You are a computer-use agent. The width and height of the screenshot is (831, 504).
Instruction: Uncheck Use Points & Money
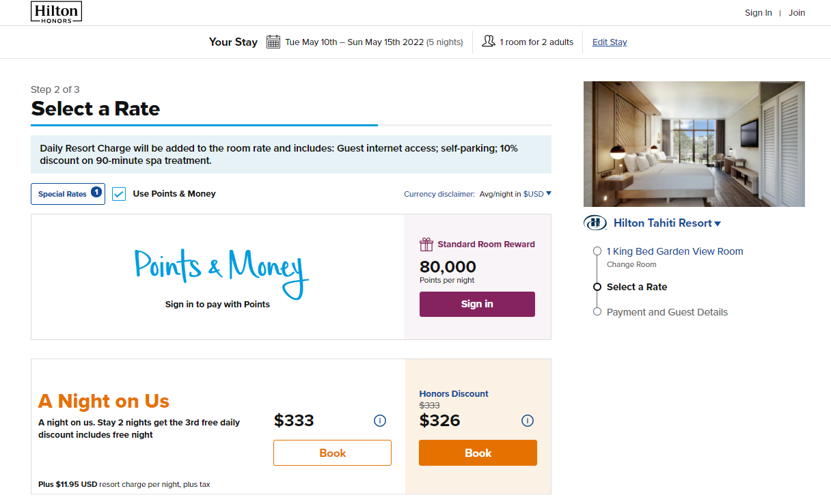[118, 193]
